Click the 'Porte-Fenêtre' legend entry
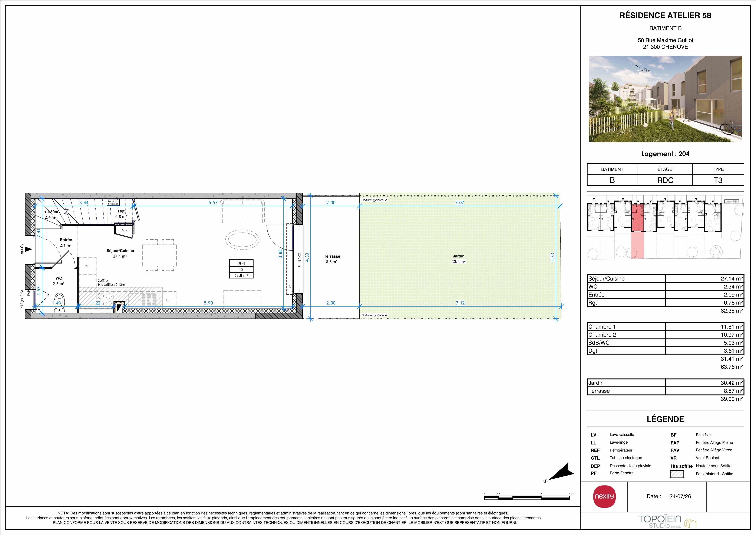This screenshot has height=535, width=756. click(622, 473)
